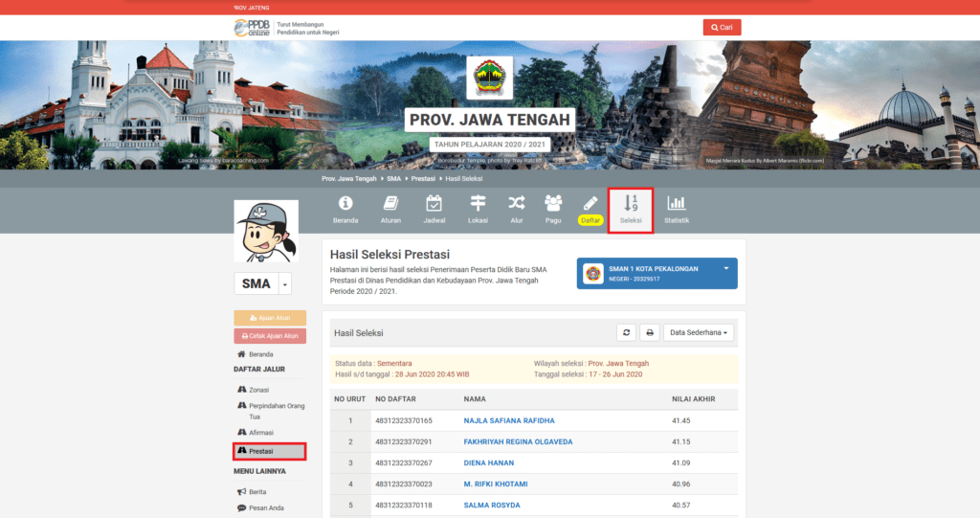Click the NILAI AKHIR column header
Viewport: 980px width, 518px height.
coord(693,399)
